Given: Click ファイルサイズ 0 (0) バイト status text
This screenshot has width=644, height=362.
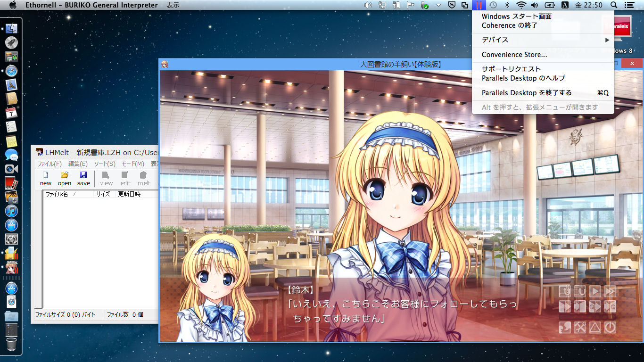Looking at the screenshot, I should click(65, 314).
